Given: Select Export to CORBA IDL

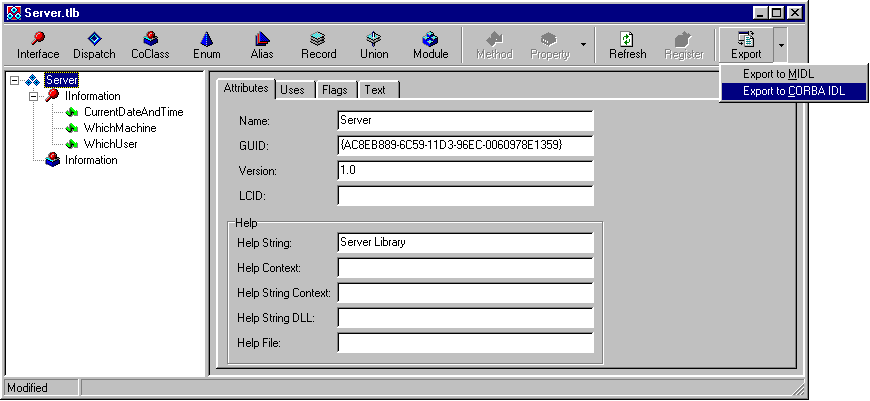Looking at the screenshot, I should coord(793,91).
